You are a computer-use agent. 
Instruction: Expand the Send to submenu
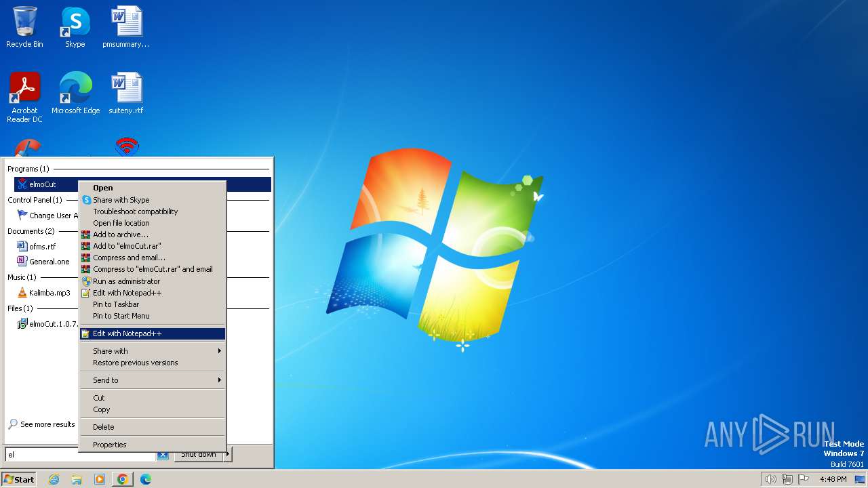pos(152,380)
